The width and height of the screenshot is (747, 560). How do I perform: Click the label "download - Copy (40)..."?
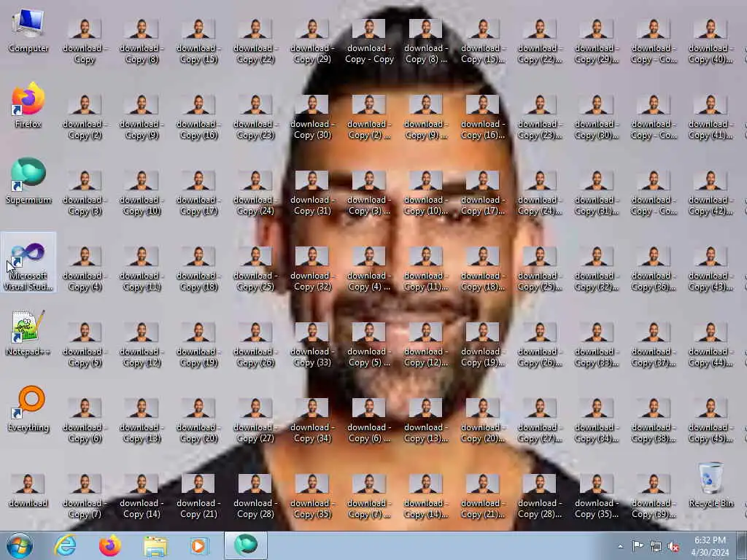pyautogui.click(x=711, y=53)
